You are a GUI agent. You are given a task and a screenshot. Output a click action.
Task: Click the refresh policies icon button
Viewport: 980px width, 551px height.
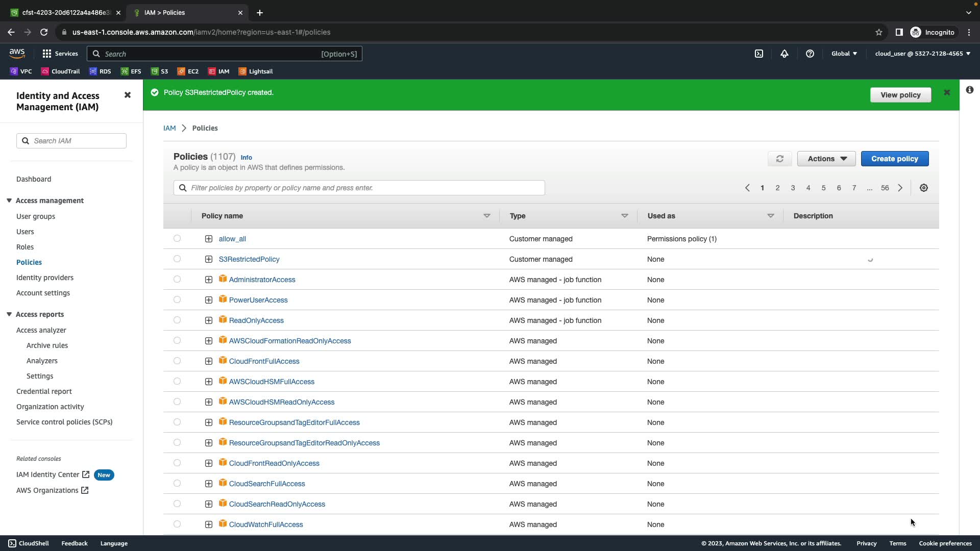point(779,159)
